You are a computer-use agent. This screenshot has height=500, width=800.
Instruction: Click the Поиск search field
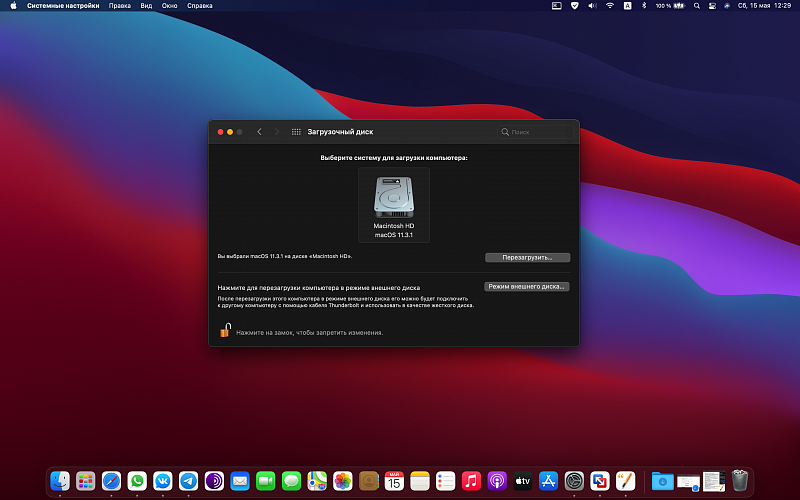click(537, 132)
